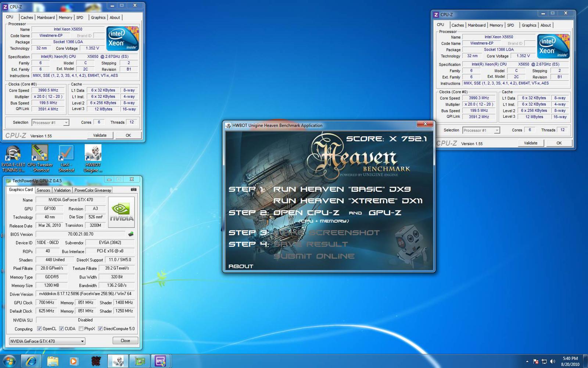588x368 pixels.
Task: Click Submit Online in HWBOT window
Action: [x=314, y=256]
